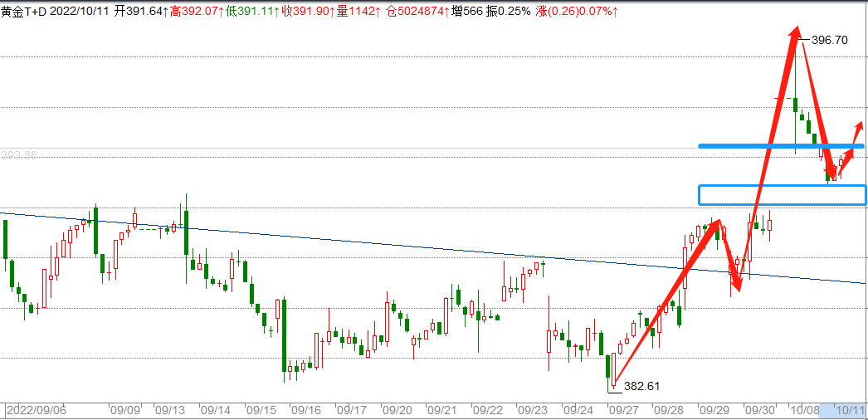
Task: Select the 09/24 date marker
Action: tap(578, 411)
